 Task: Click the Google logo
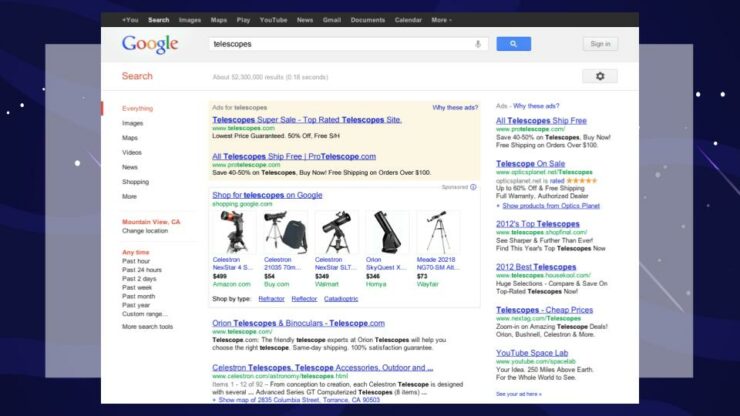click(150, 44)
